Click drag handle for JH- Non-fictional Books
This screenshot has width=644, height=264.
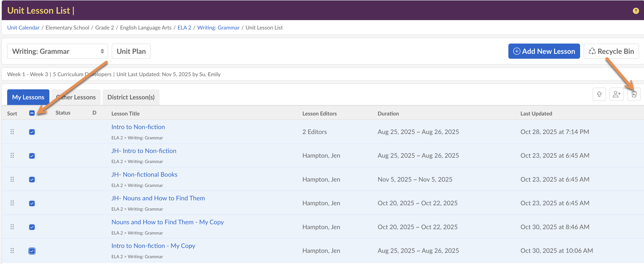tap(12, 179)
